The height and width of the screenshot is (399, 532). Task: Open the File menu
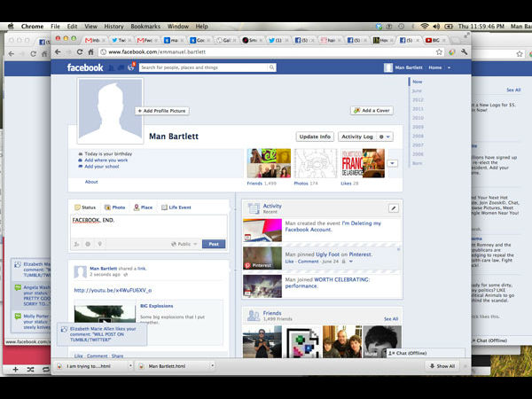coord(55,26)
